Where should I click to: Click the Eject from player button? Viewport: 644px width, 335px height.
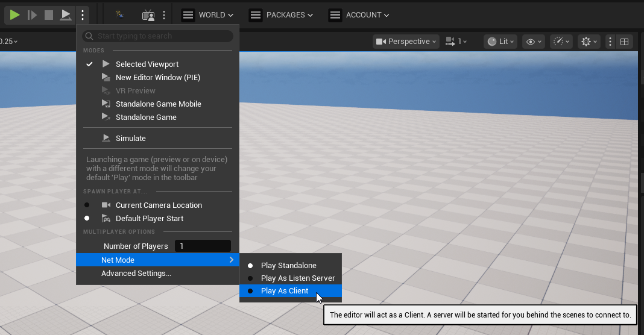tap(66, 15)
